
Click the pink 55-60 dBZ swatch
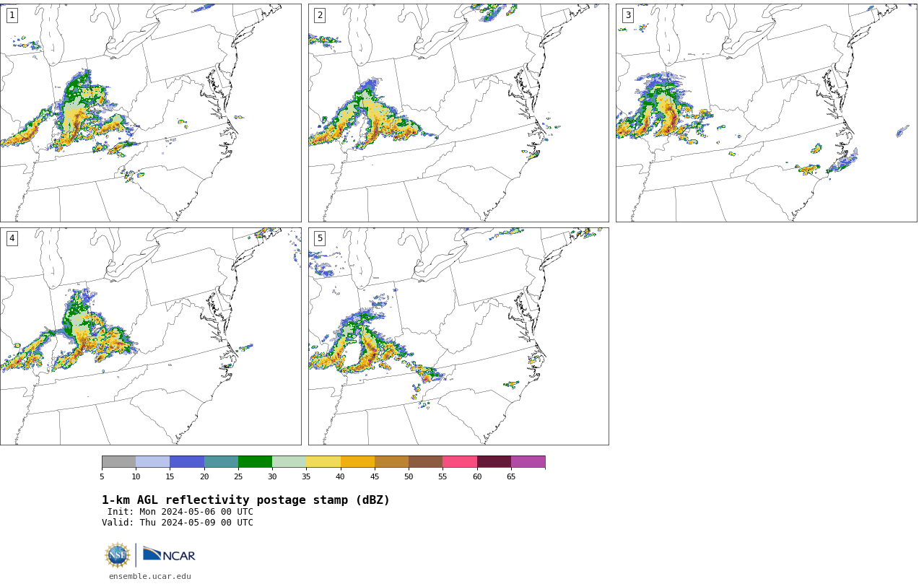(x=460, y=462)
